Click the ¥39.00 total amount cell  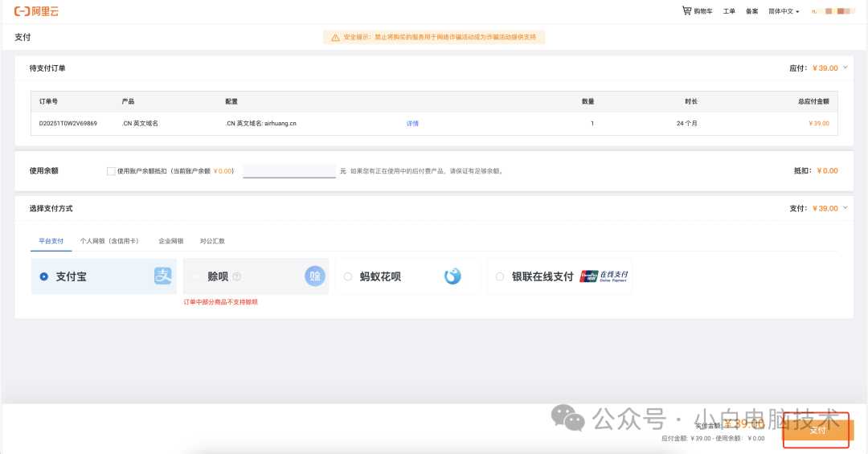coord(819,124)
